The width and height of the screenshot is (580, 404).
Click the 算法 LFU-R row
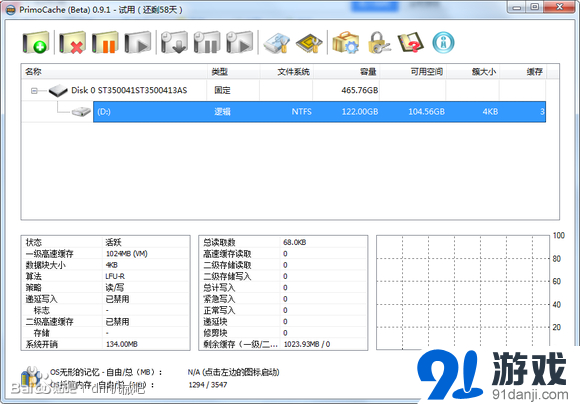[105, 276]
